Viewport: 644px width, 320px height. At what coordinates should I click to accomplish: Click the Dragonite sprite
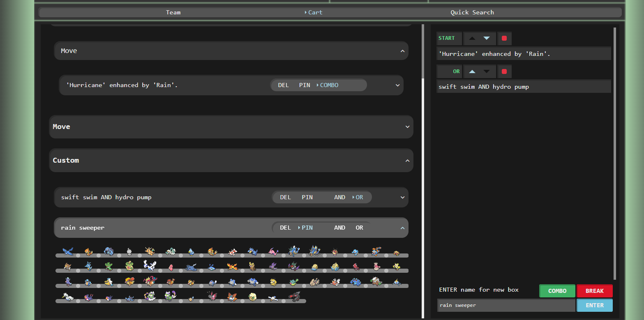coord(150,251)
